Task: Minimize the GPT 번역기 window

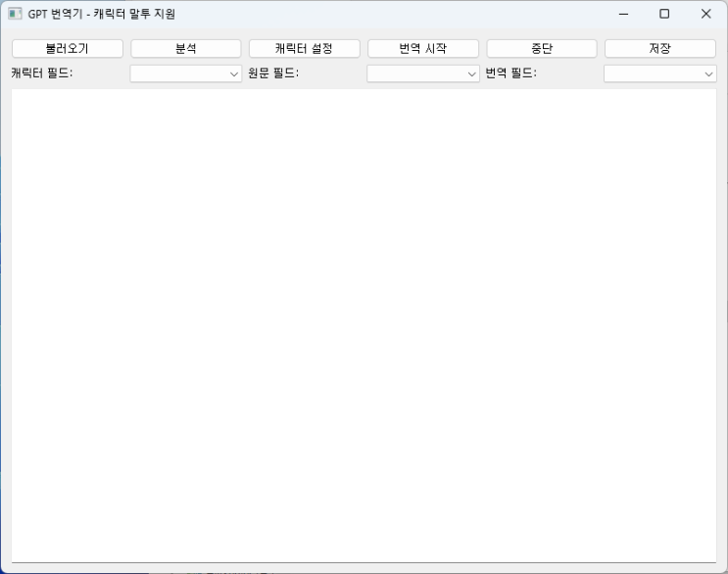Action: coord(623,14)
